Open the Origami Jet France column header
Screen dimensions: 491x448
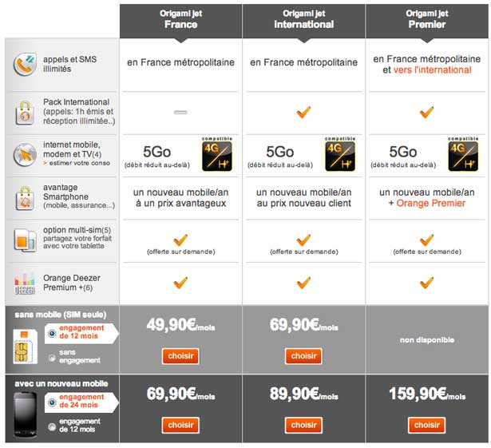(x=180, y=19)
